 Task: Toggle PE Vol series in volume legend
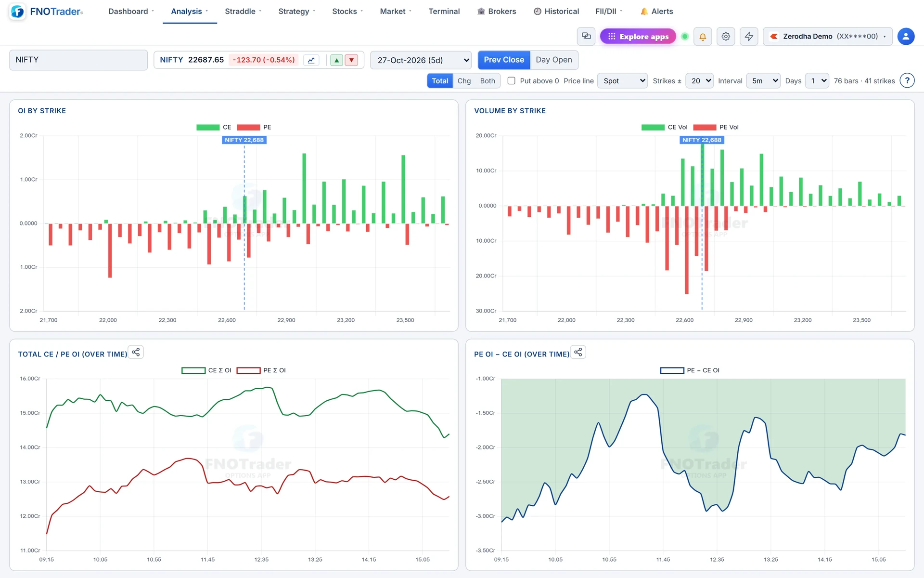pyautogui.click(x=716, y=127)
